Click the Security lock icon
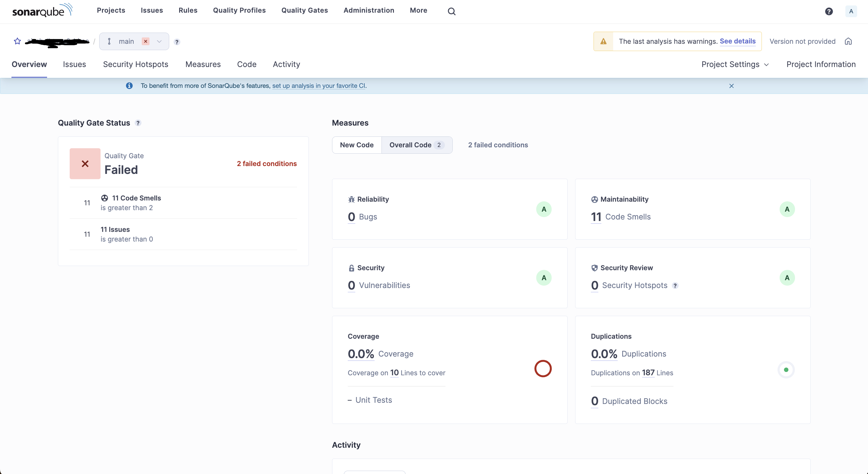 351,268
